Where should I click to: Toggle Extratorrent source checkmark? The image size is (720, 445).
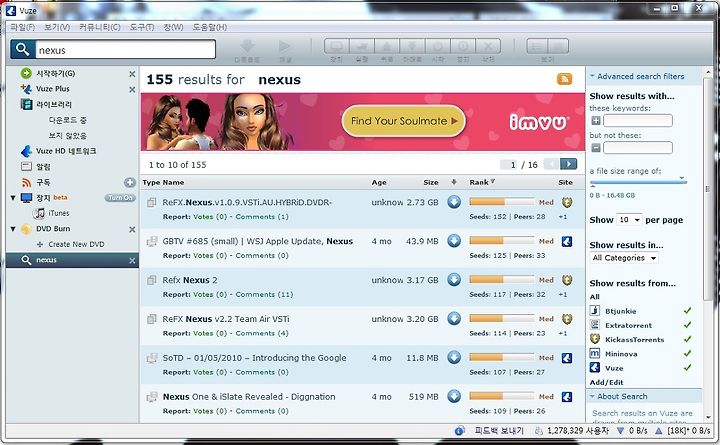tap(687, 325)
